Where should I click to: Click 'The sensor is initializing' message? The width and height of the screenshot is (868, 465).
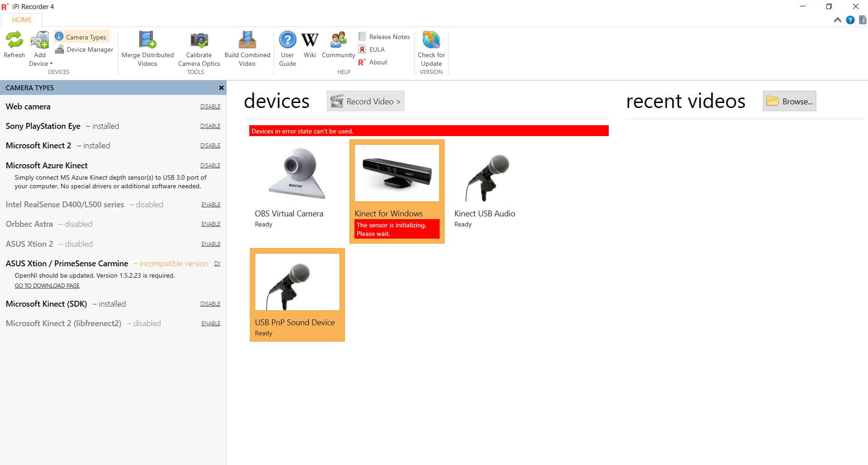pyautogui.click(x=397, y=229)
